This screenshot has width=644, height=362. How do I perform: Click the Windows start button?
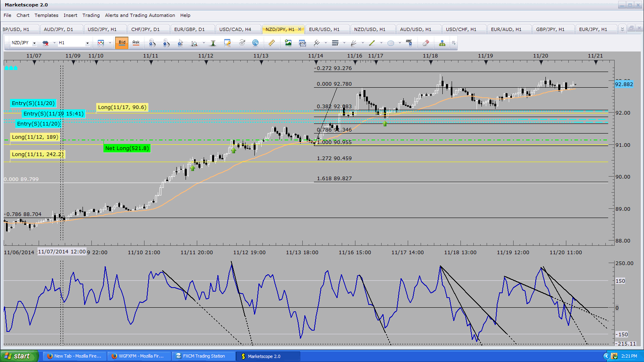(x=19, y=356)
